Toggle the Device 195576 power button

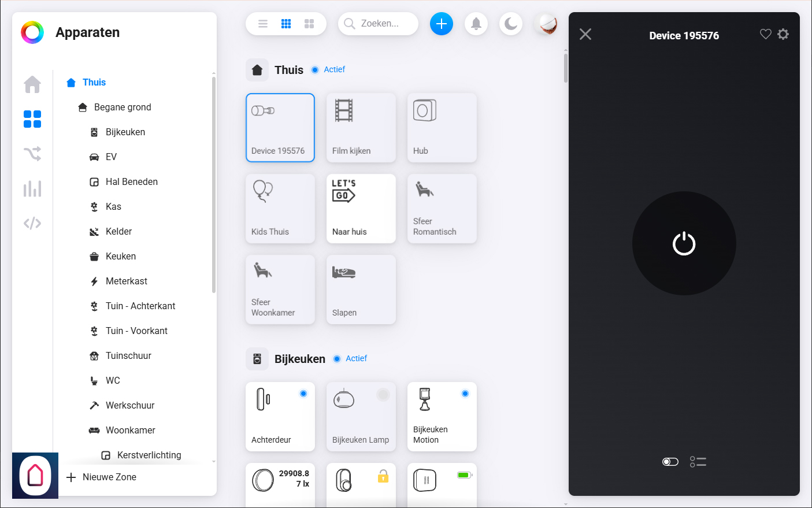[684, 243]
